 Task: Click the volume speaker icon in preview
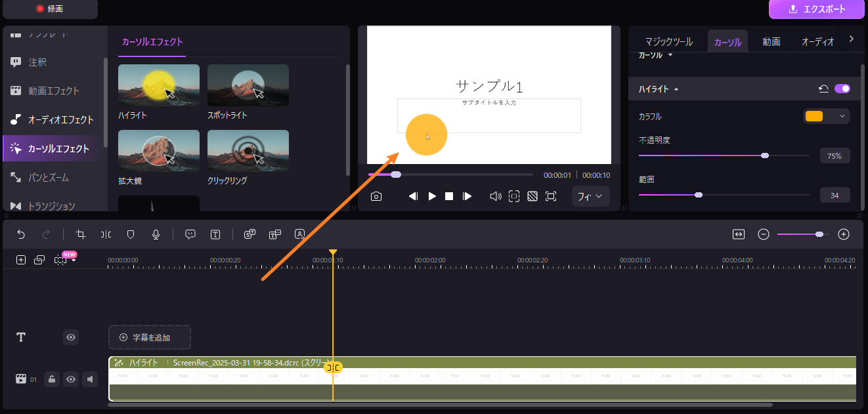click(x=496, y=196)
